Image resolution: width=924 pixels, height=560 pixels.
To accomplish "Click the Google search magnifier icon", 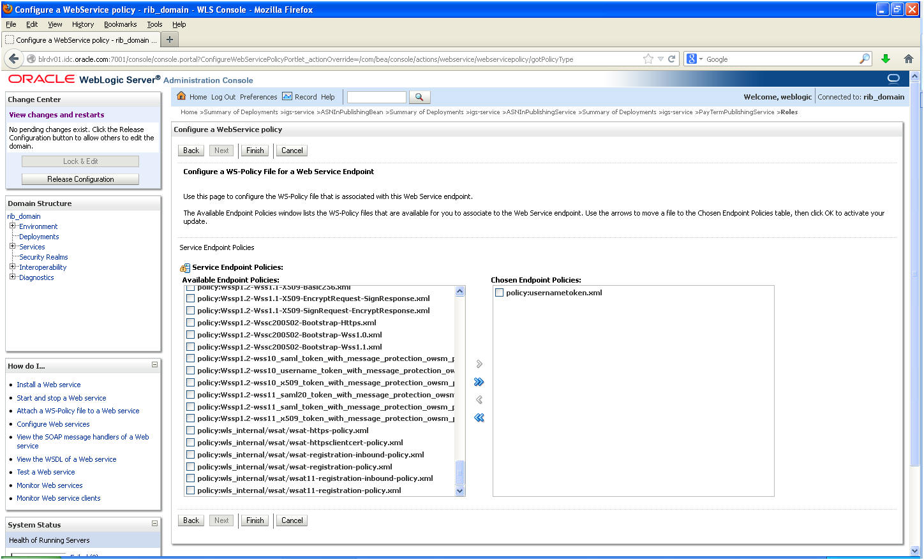I will 865,59.
